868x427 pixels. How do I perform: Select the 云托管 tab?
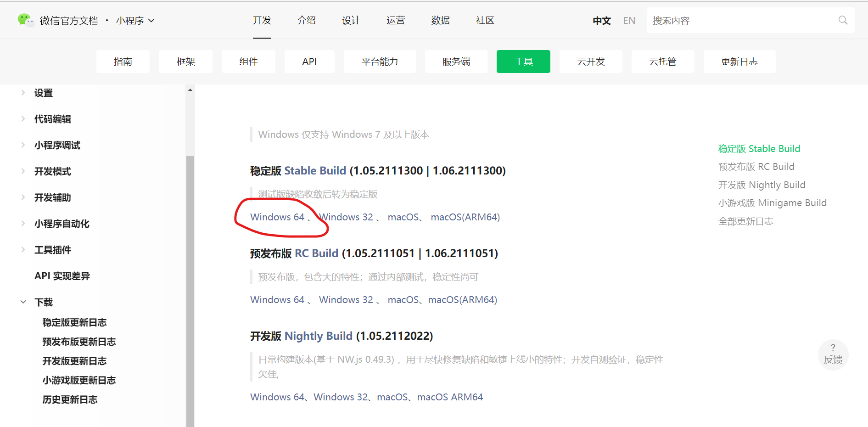[x=663, y=62]
